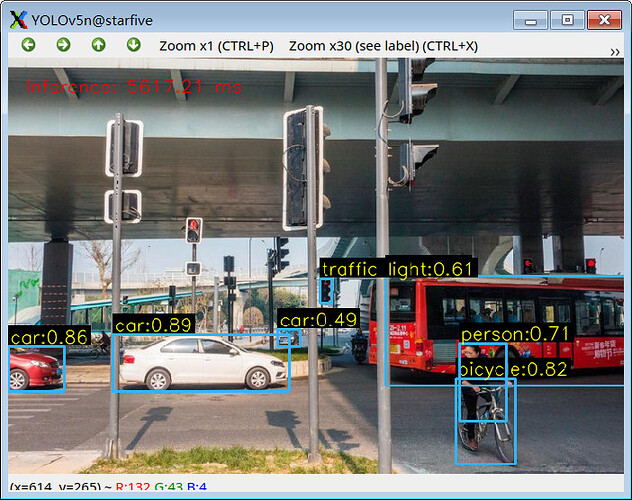Close the YOLOv5n@starfive window
The width and height of the screenshot is (632, 500).
[603, 19]
